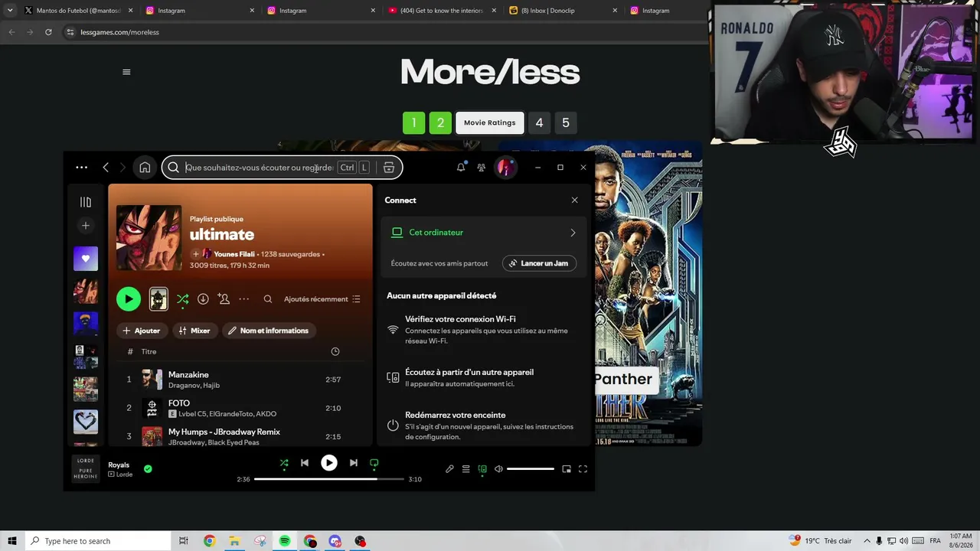Sort tracks by the duration clock column

pyautogui.click(x=335, y=351)
